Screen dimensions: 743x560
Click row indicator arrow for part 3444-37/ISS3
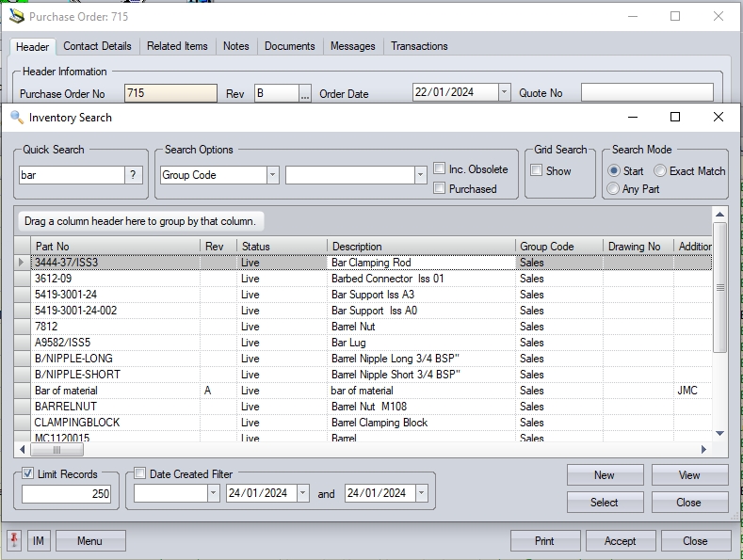[23, 263]
